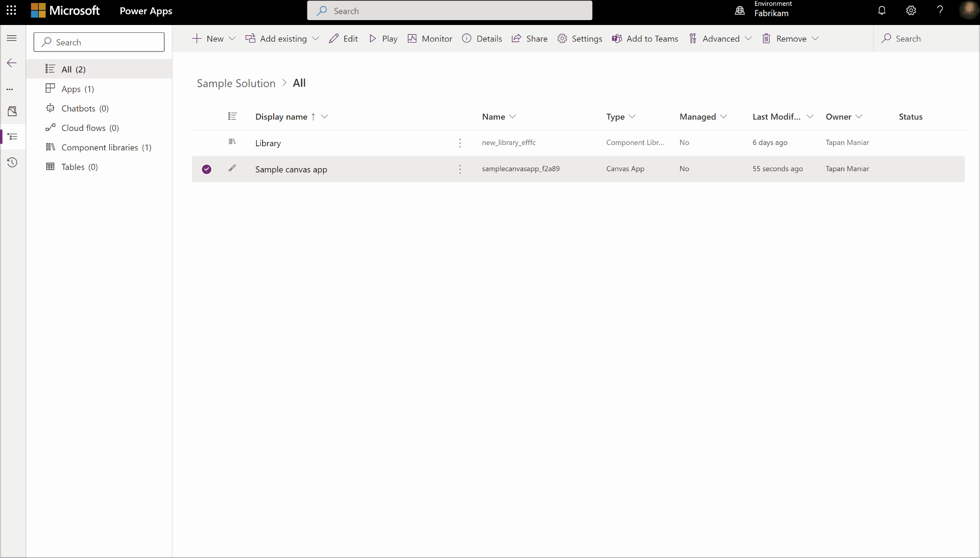Open Cloud flows section in sidebar
Viewport: 980px width, 558px height.
pyautogui.click(x=90, y=128)
